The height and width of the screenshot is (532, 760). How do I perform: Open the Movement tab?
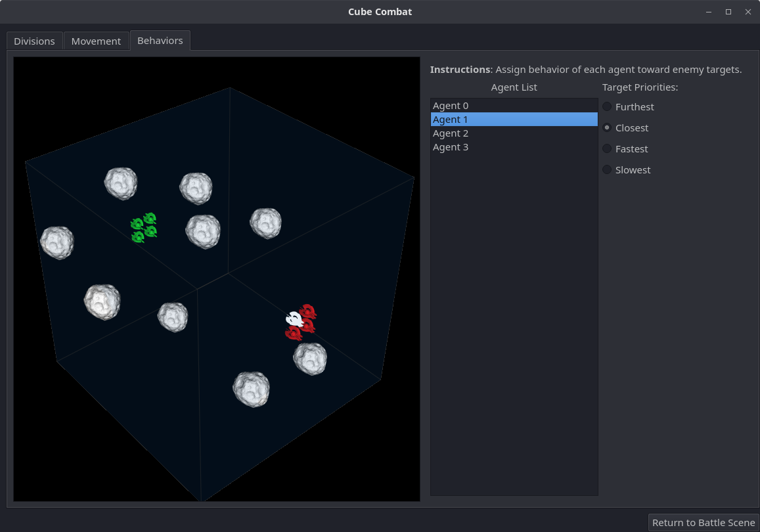click(96, 41)
